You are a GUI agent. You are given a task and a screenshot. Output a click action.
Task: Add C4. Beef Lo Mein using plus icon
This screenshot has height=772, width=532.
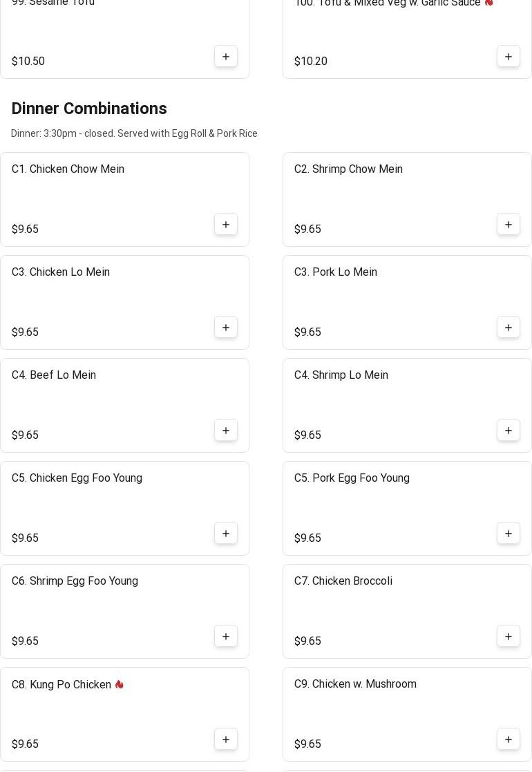coord(226,431)
